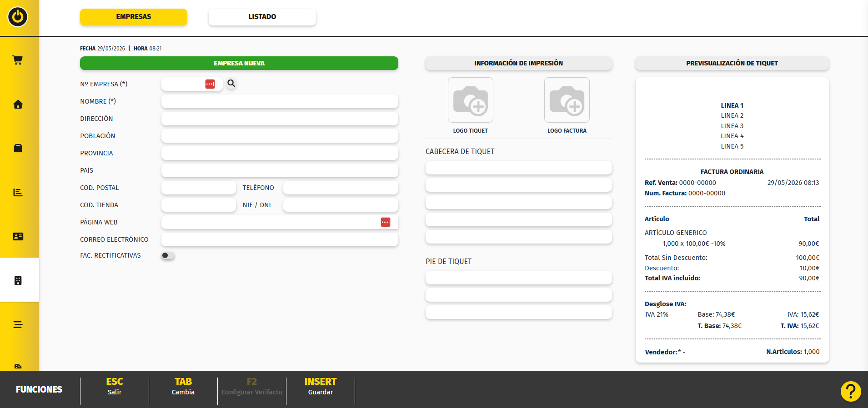868x408 pixels.
Task: Toggle the Fac. Rectificativas switch
Action: click(x=168, y=255)
